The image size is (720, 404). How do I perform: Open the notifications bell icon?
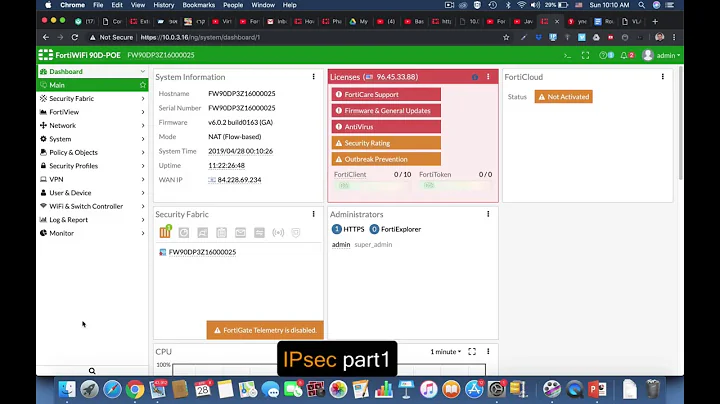624,56
